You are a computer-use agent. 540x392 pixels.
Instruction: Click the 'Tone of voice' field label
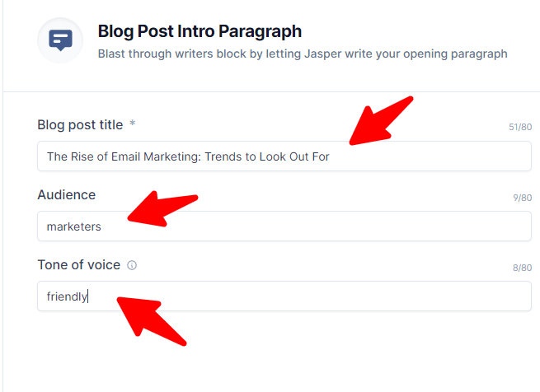click(x=78, y=265)
